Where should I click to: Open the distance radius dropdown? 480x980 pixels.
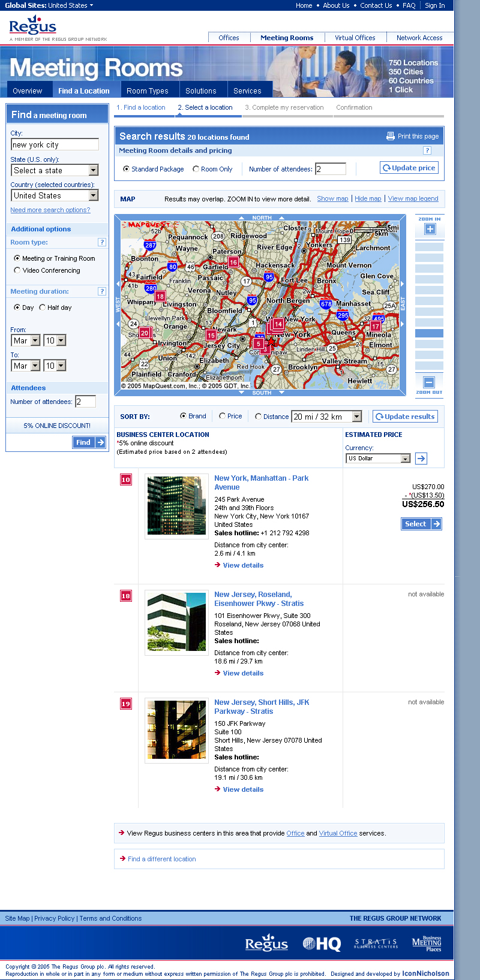pyautogui.click(x=327, y=417)
